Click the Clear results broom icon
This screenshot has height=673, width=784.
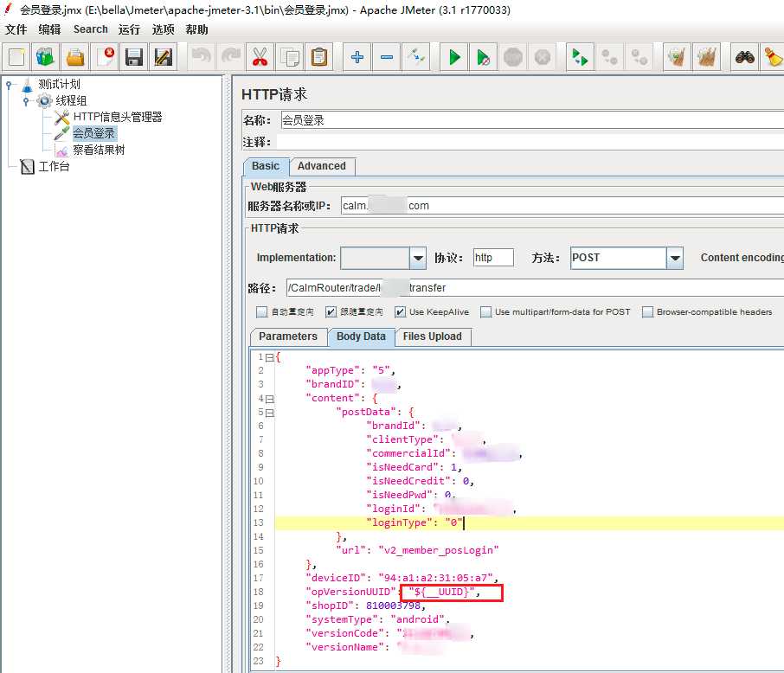[x=677, y=57]
